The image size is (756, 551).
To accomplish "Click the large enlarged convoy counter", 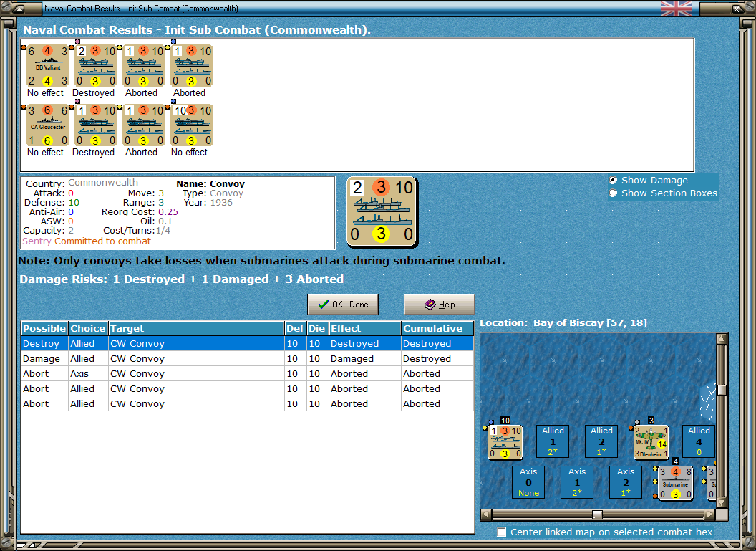I will coord(382,212).
